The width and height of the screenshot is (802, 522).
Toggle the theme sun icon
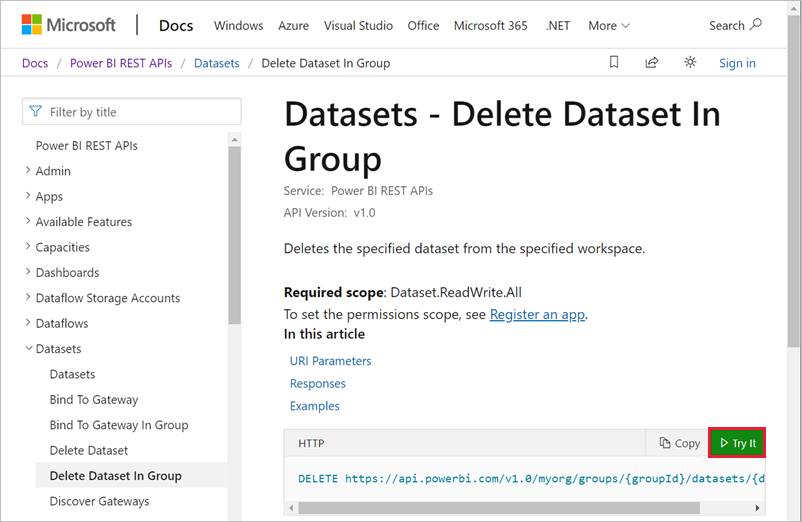tap(690, 63)
